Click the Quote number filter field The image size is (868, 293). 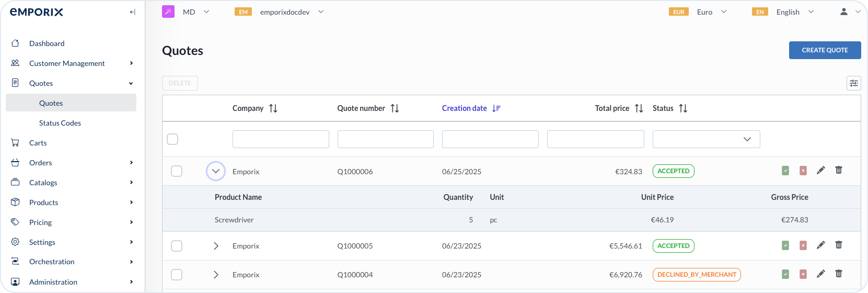tap(385, 139)
